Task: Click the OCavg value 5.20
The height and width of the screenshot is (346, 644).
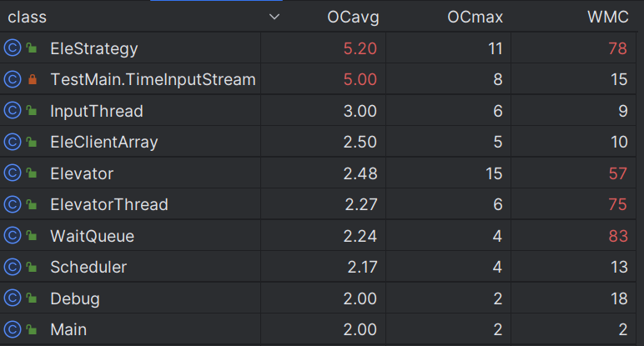Action: [x=360, y=48]
